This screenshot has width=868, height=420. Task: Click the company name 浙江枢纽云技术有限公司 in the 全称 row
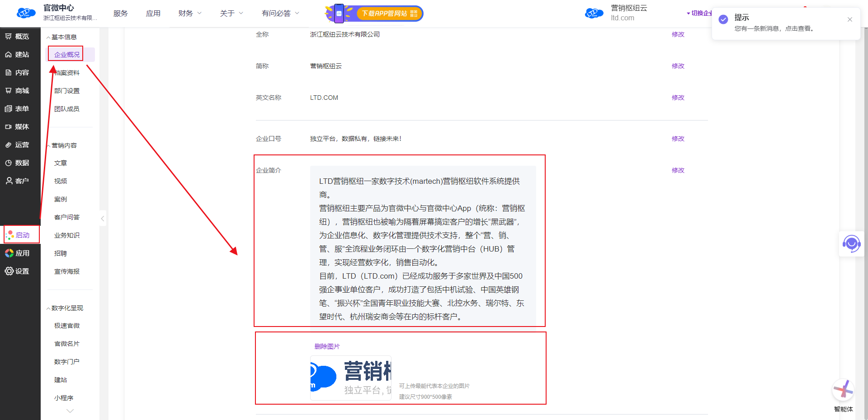pyautogui.click(x=345, y=34)
